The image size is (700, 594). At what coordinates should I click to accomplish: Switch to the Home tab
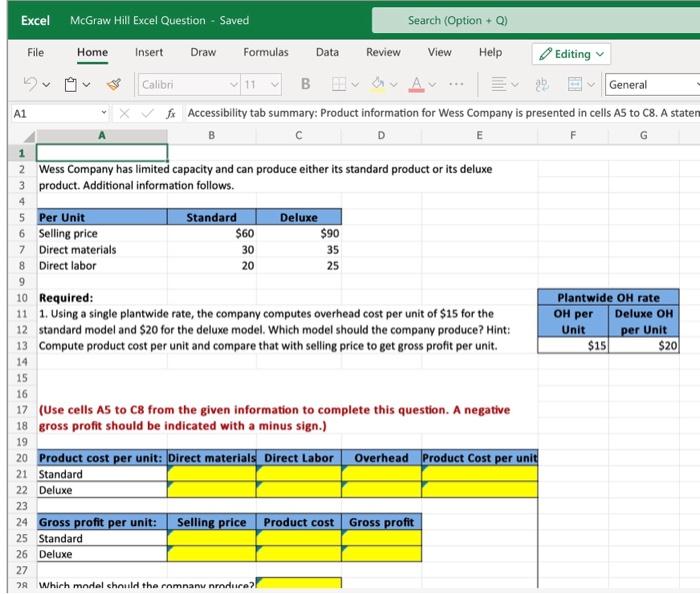pyautogui.click(x=92, y=53)
